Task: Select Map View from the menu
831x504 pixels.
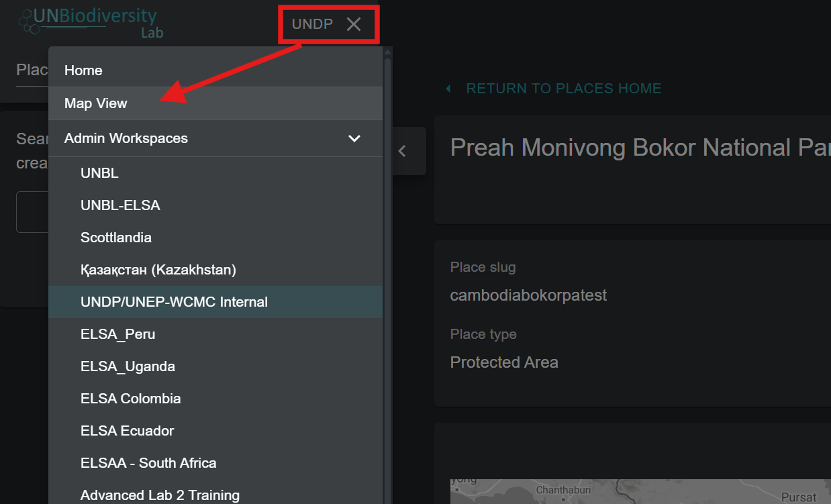Action: [x=96, y=103]
